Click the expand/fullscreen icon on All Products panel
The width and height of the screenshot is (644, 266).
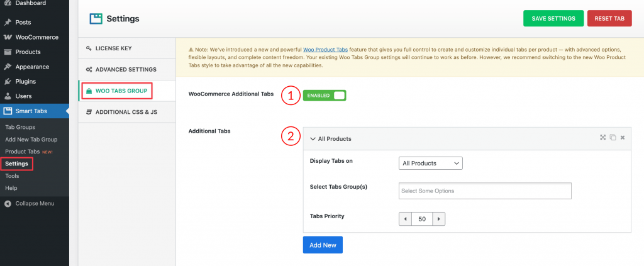(x=602, y=138)
